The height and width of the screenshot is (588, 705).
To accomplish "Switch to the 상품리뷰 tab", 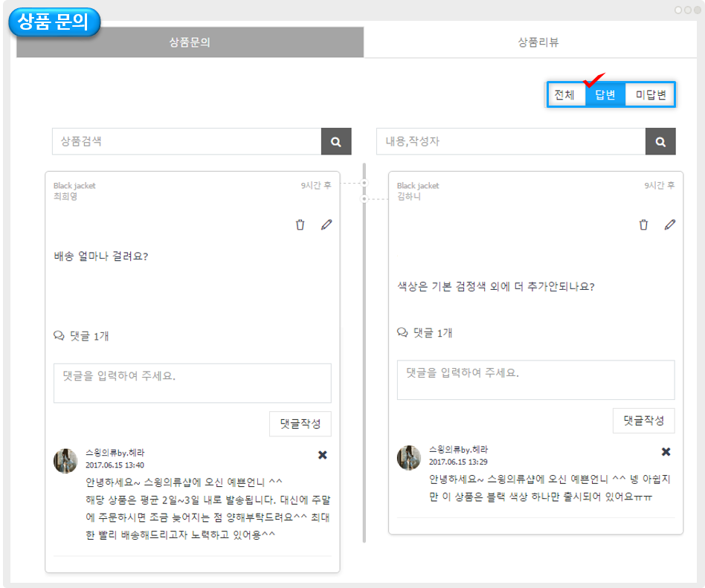I will point(538,42).
